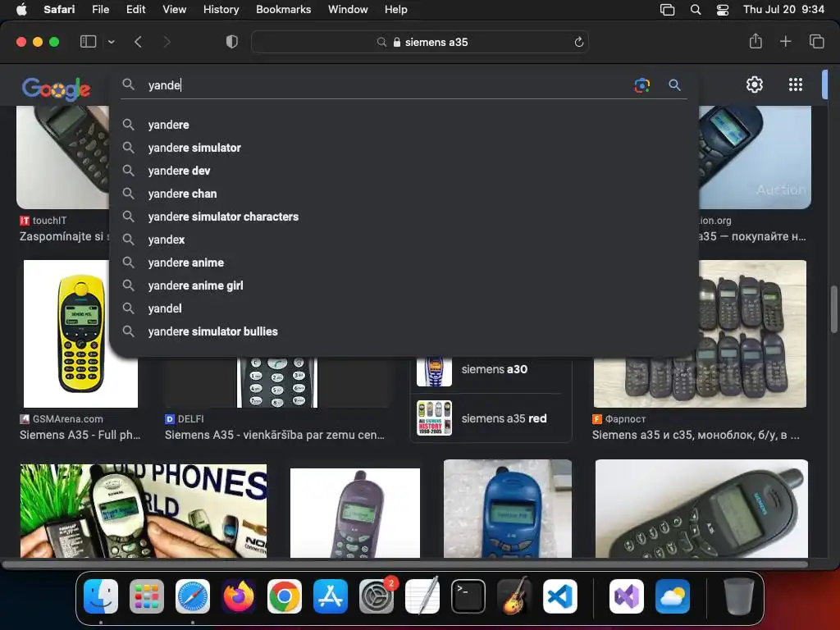Viewport: 840px width, 630px height.
Task: Open the privacy shield report icon
Action: [x=232, y=42]
